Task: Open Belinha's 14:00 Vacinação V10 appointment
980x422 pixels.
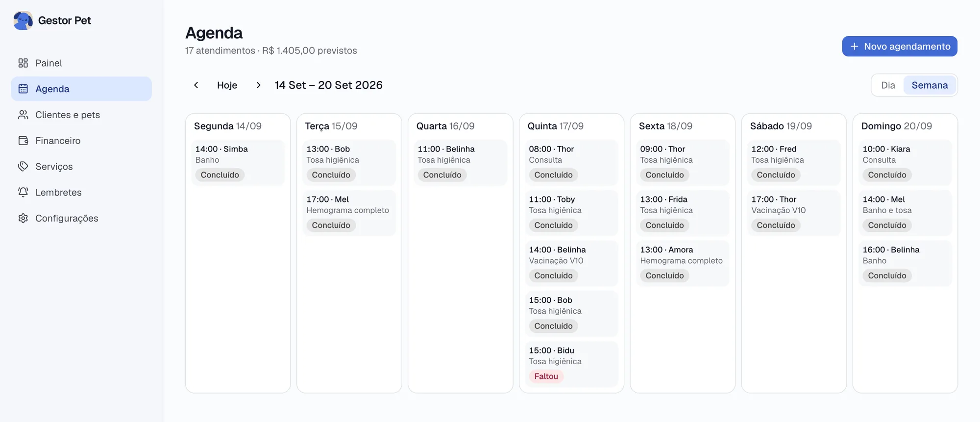Action: point(571,264)
